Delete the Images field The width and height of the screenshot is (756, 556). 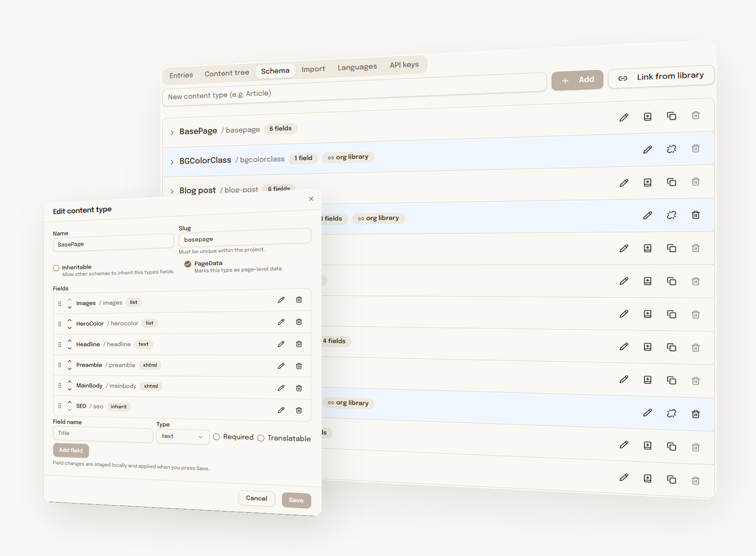[x=299, y=299]
